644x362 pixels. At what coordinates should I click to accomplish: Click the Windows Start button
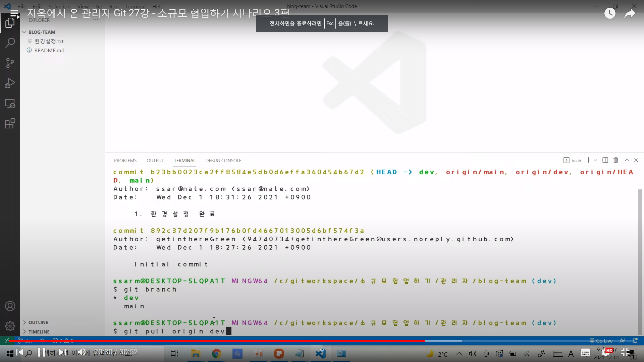coord(10,353)
